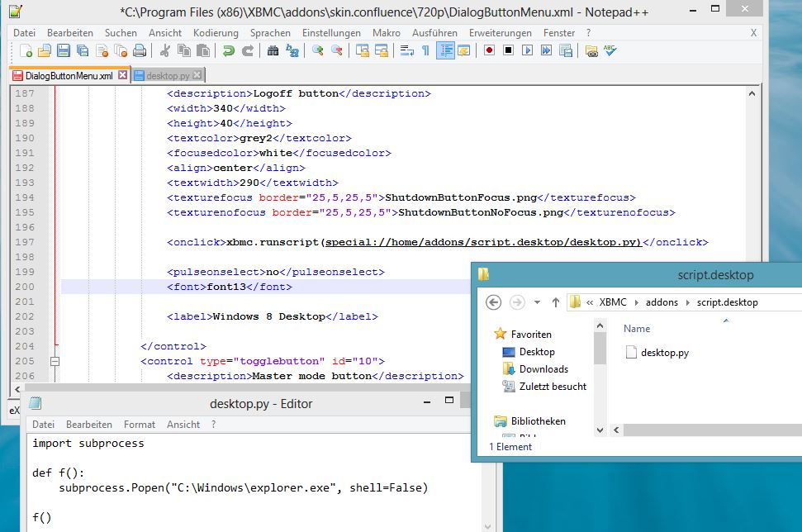Toggle synchronized vertical scrolling icon
Image resolution: width=802 pixels, height=532 pixels.
[x=362, y=50]
